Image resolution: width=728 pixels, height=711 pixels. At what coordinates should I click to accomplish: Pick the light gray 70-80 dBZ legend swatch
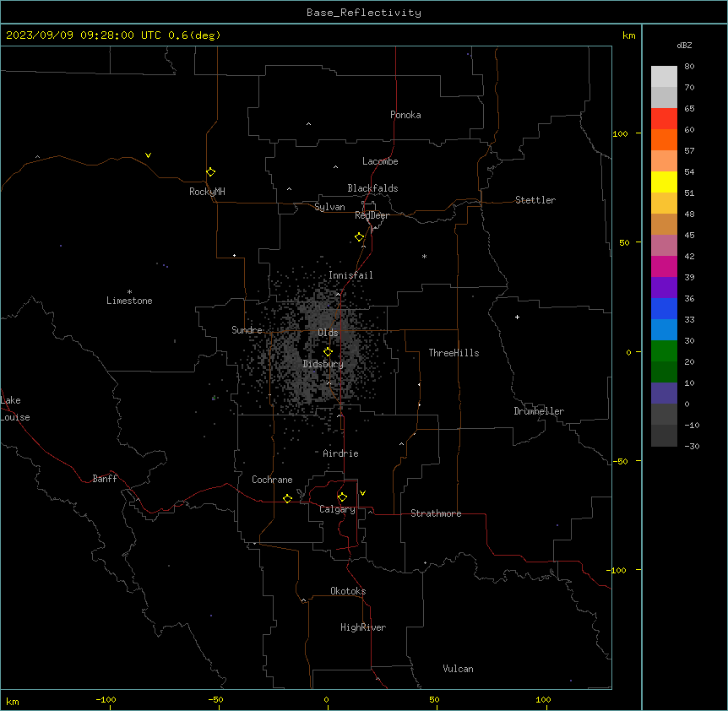(664, 77)
